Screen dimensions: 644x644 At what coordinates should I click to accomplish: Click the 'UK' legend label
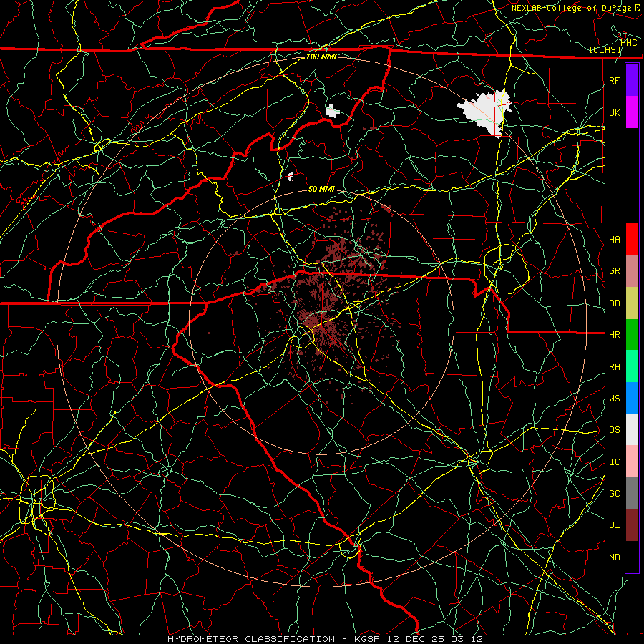(x=614, y=112)
